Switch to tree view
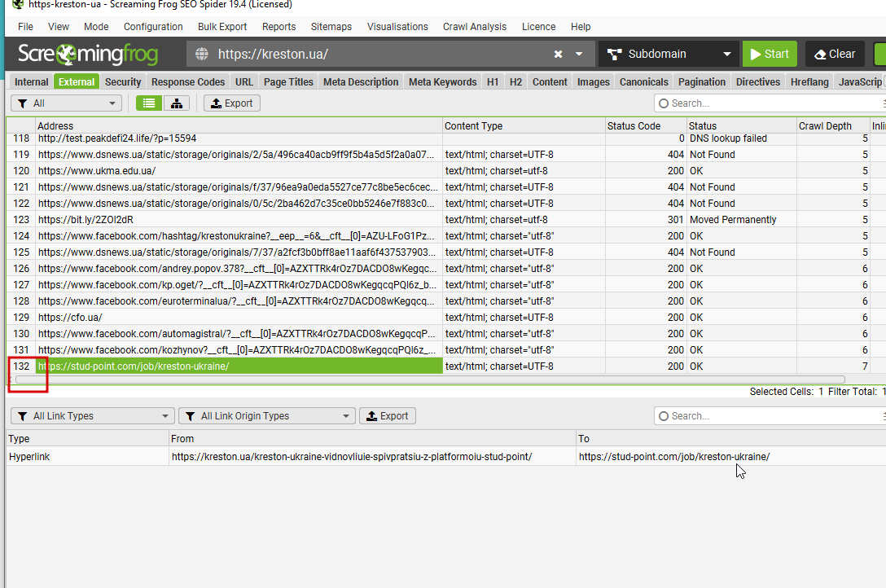 177,103
